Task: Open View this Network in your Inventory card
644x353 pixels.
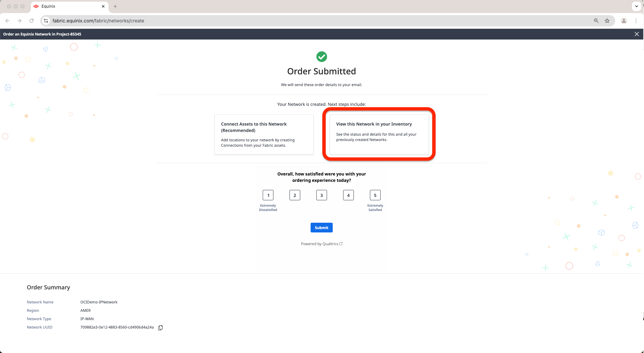Action: pos(379,135)
